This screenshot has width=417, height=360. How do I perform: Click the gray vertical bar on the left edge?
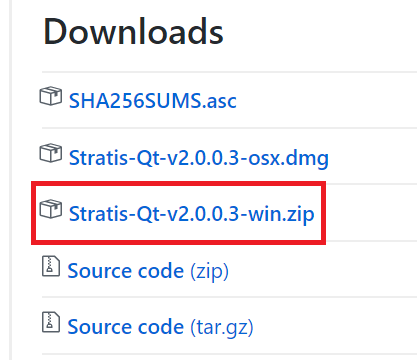tap(11, 180)
